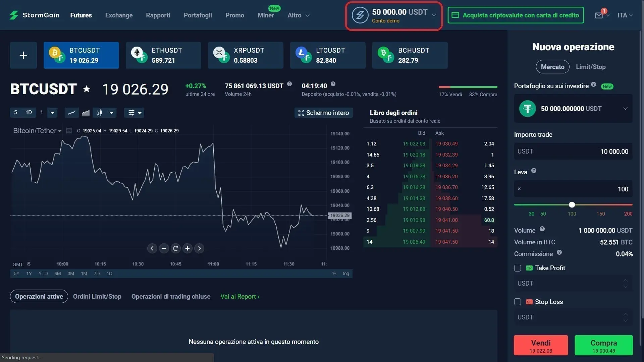Open the chart indicator settings icon
Image resolution: width=644 pixels, height=362 pixels.
click(131, 113)
